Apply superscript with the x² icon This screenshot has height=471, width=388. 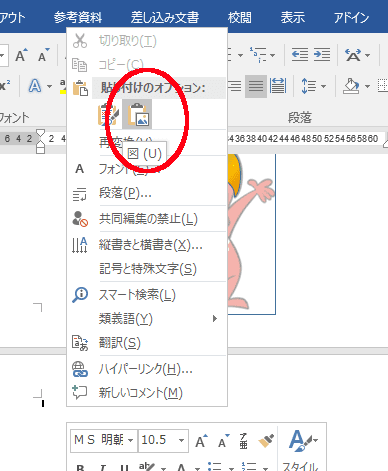tap(5, 86)
